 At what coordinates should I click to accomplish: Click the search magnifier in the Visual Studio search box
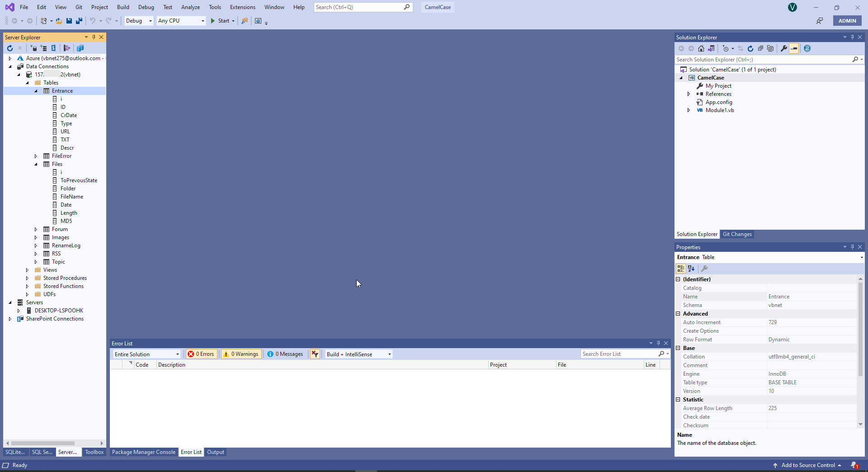tap(407, 7)
